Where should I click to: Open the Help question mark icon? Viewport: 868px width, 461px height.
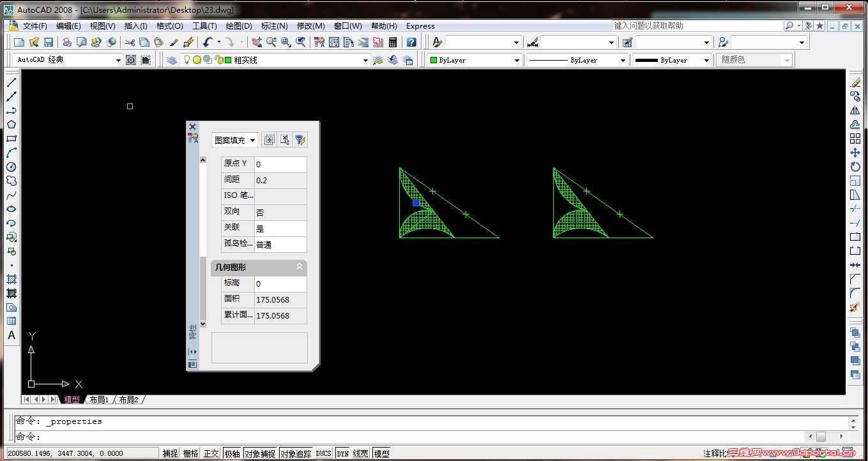tap(411, 42)
